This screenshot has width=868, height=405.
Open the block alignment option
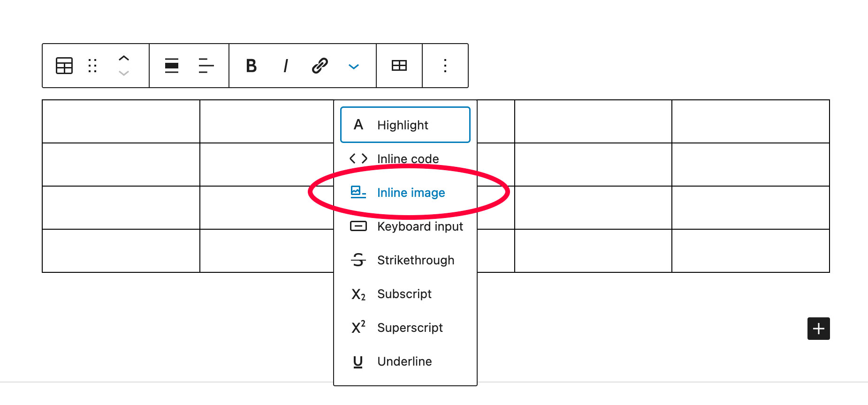(172, 66)
